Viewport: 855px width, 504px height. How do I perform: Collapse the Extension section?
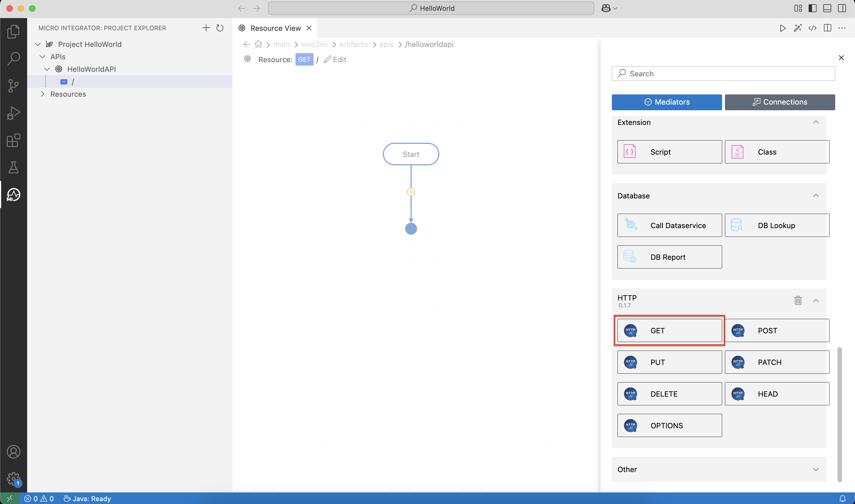click(x=816, y=122)
